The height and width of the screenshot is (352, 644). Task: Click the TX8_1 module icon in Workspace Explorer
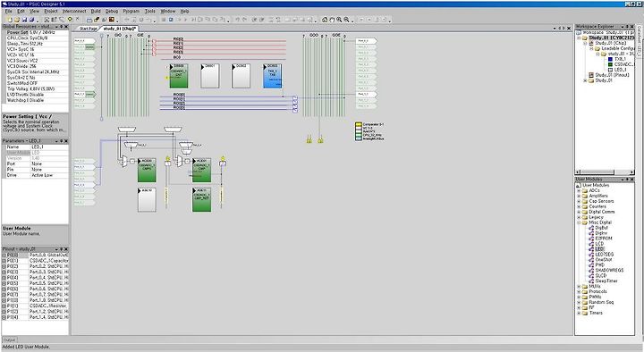click(x=610, y=59)
